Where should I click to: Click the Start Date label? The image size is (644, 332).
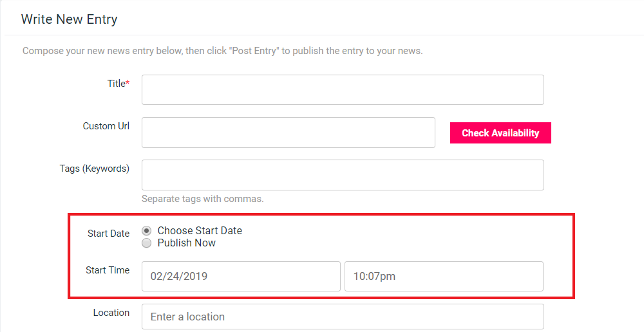tap(108, 234)
